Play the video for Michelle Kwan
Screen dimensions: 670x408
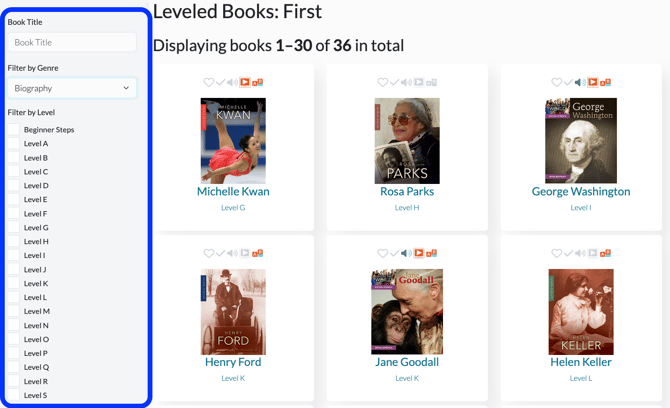click(x=245, y=83)
